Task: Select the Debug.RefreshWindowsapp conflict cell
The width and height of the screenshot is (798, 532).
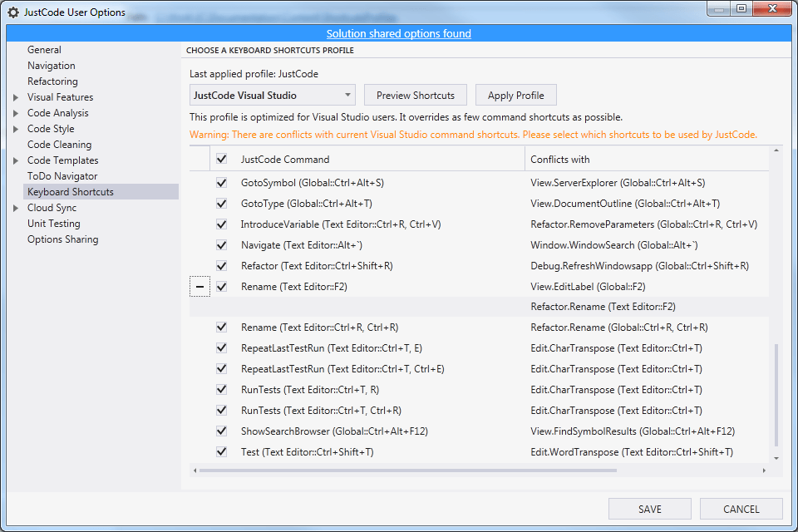Action: 639,266
